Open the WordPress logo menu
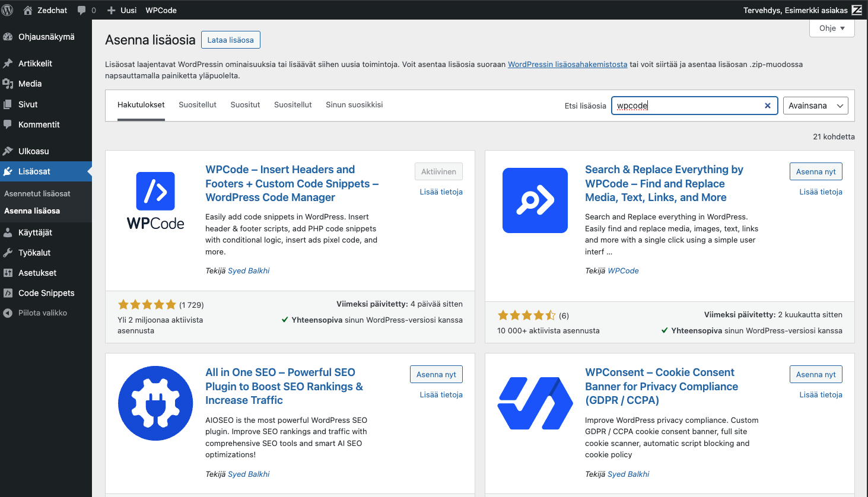868x497 pixels. pos(7,9)
